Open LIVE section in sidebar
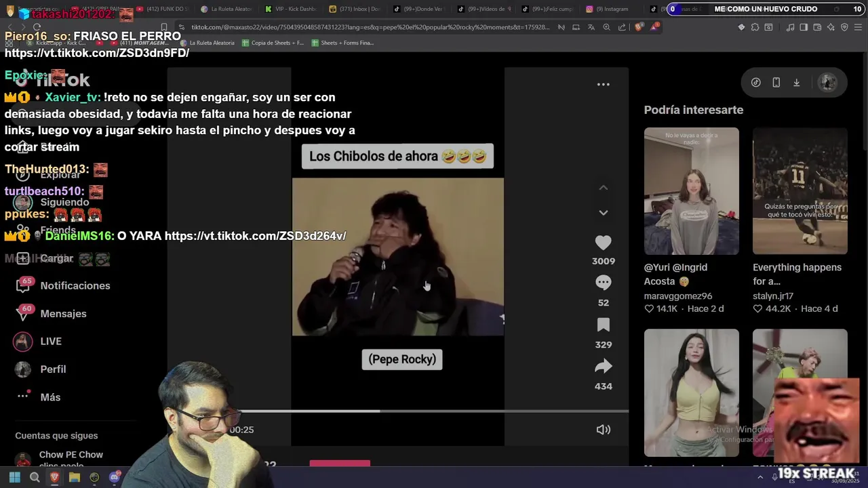Viewport: 868px width, 488px height. pos(38,341)
